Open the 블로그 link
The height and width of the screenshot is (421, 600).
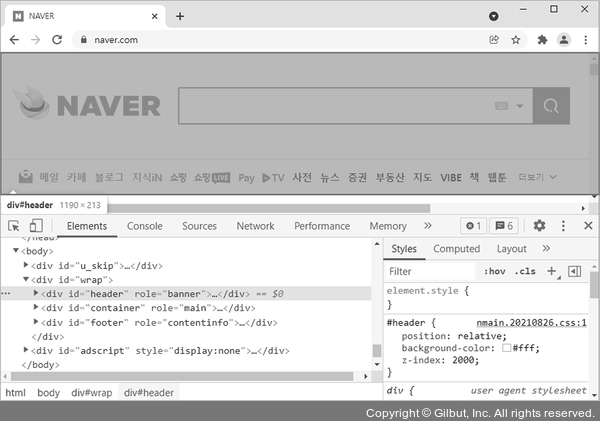[109, 177]
